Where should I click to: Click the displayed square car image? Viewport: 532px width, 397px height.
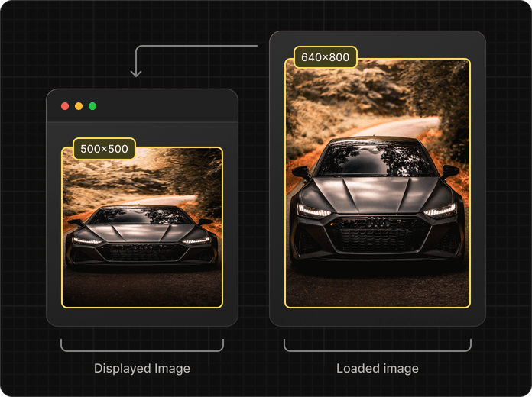142,228
